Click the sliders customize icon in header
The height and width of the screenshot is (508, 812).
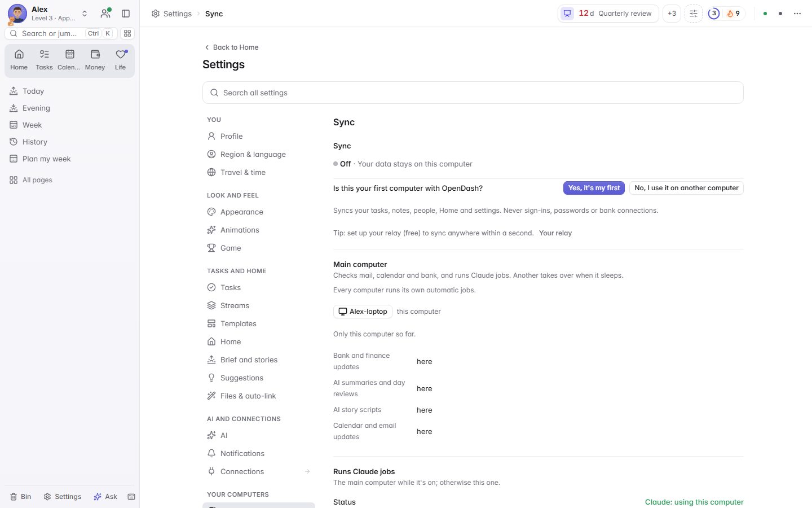[x=694, y=14]
